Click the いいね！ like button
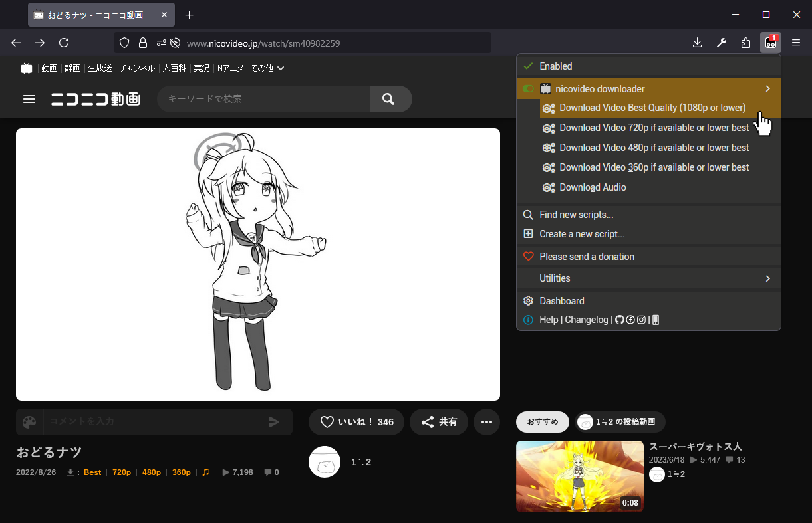 pyautogui.click(x=356, y=422)
